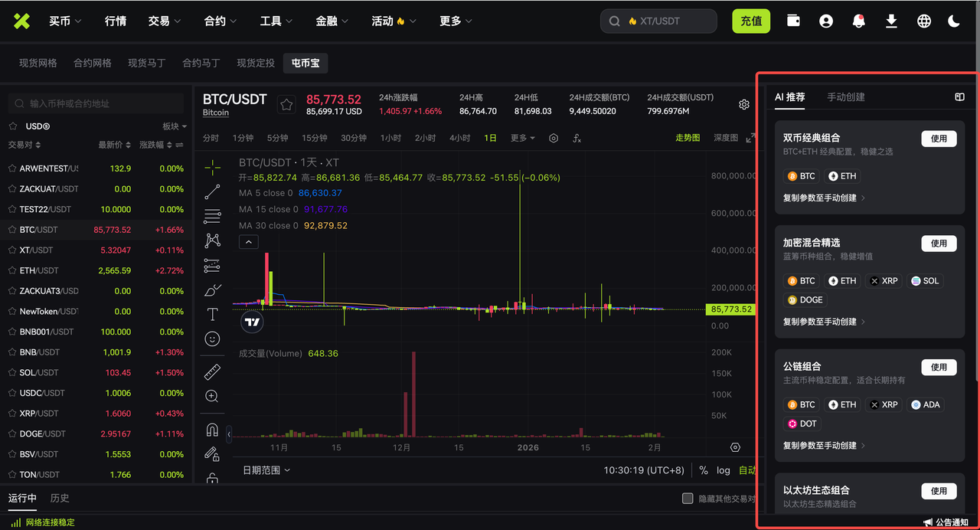980x530 pixels.
Task: Click the panel layout icon in AI panel
Action: 959,97
